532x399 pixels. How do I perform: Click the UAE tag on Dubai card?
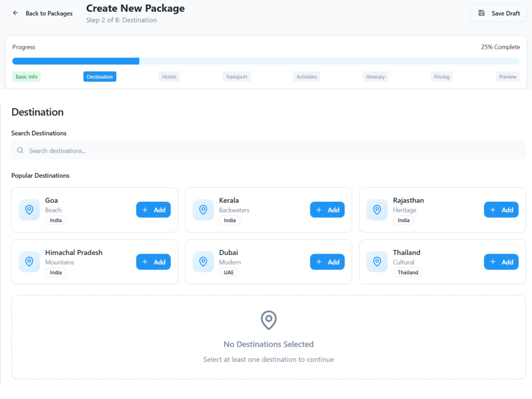click(x=229, y=272)
